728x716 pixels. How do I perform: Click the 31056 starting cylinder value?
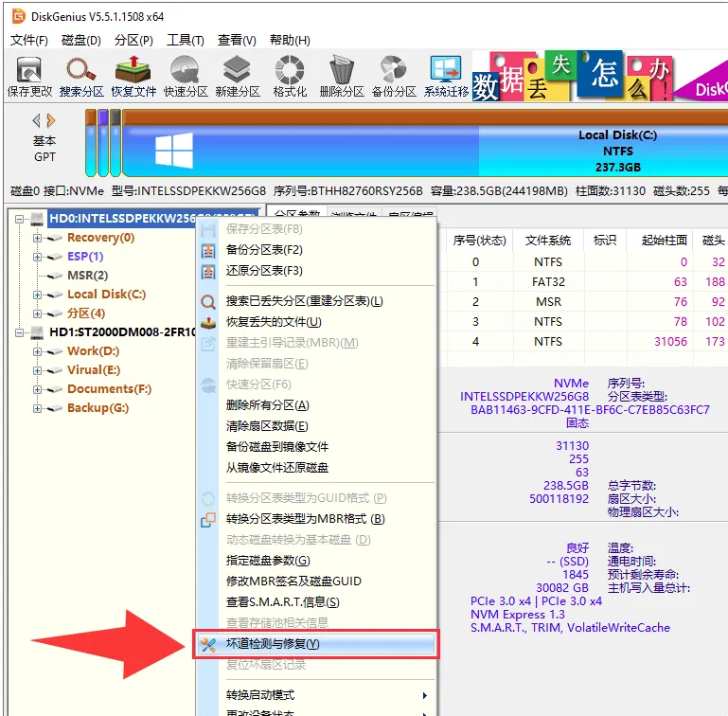pos(670,342)
